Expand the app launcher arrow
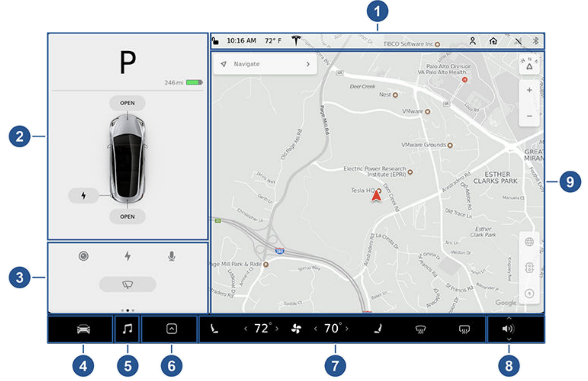This screenshot has height=381, width=588. tap(172, 329)
